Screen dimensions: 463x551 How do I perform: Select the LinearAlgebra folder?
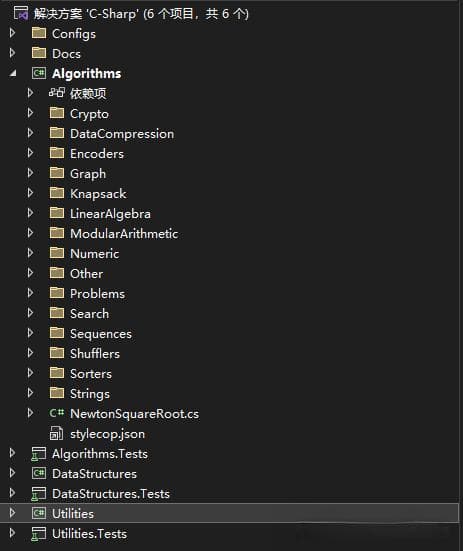click(110, 214)
